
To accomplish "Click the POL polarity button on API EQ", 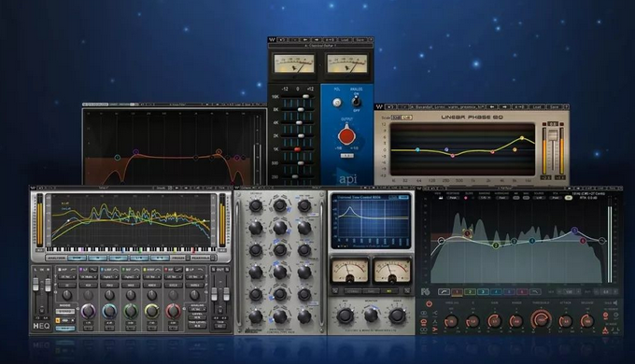I will point(336,103).
